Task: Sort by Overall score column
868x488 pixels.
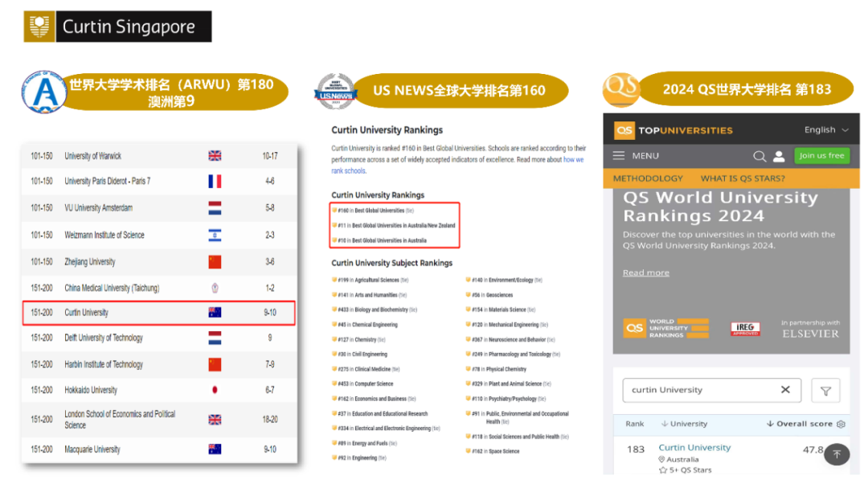Action: pyautogui.click(x=800, y=424)
